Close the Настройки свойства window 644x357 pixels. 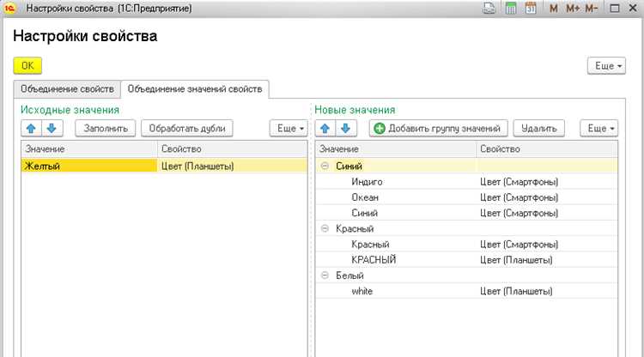tap(633, 9)
